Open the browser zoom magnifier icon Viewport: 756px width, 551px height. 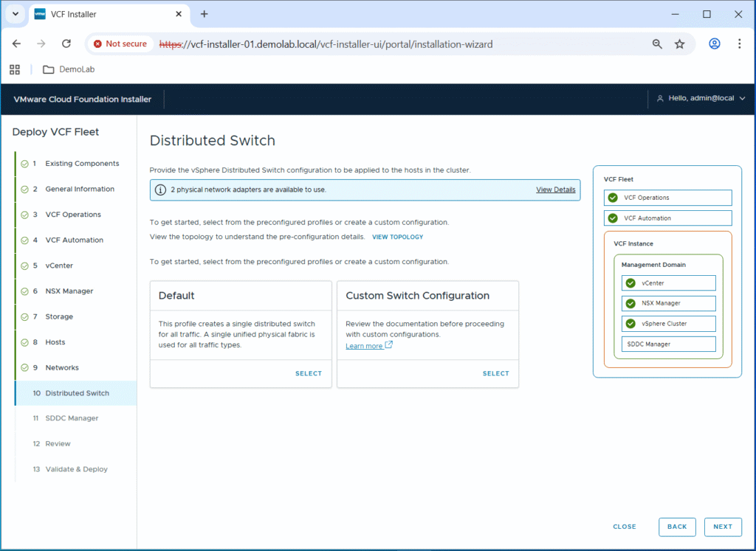[x=657, y=44]
